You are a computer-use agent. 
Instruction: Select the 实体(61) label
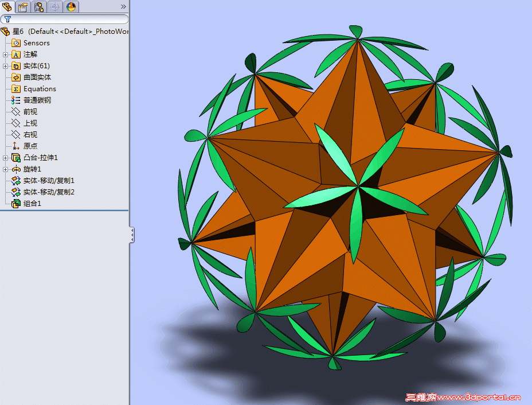click(x=37, y=66)
